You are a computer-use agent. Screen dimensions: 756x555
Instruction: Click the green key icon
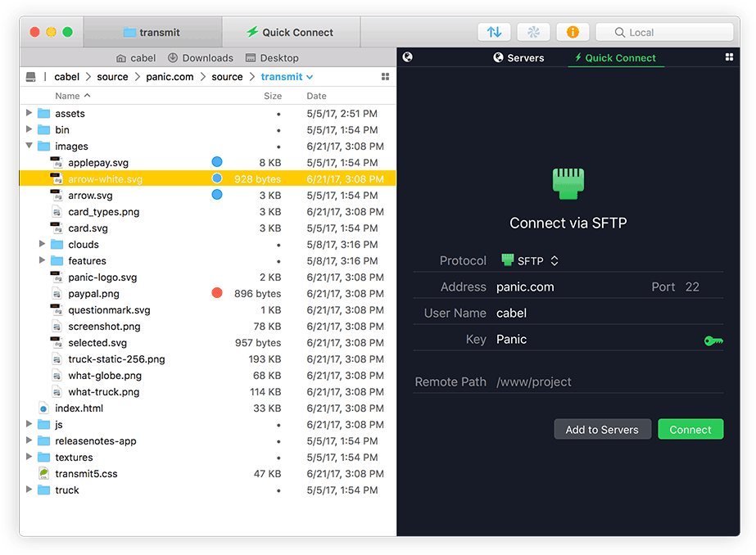tap(713, 341)
